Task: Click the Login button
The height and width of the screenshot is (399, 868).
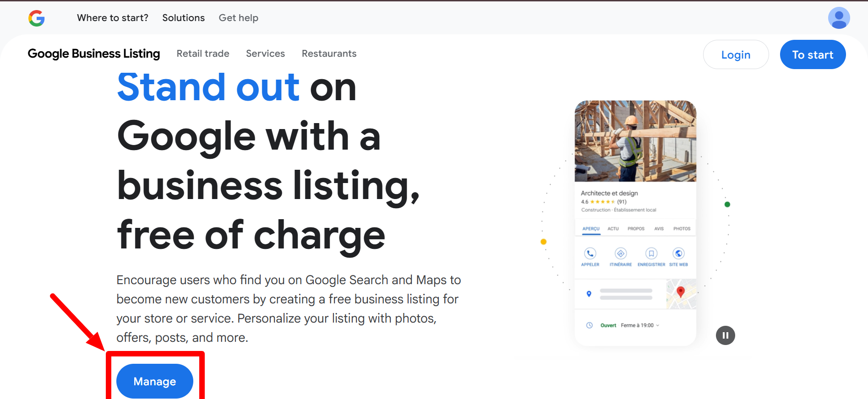Action: point(736,54)
